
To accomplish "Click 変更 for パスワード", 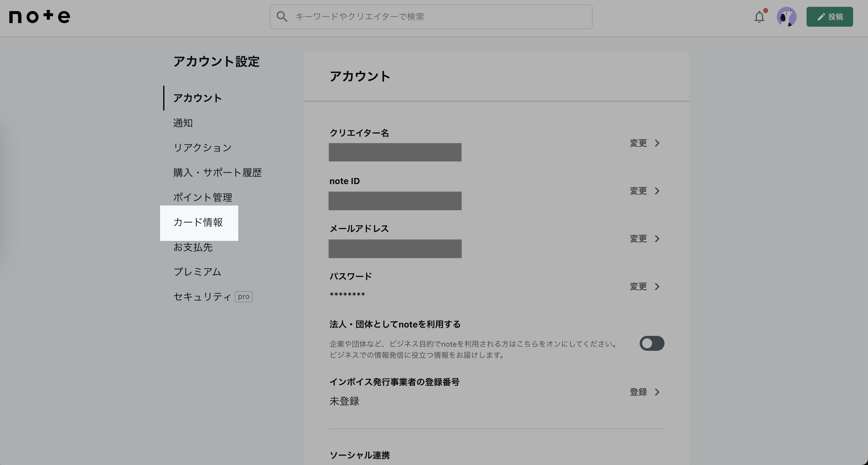I will click(x=645, y=287).
